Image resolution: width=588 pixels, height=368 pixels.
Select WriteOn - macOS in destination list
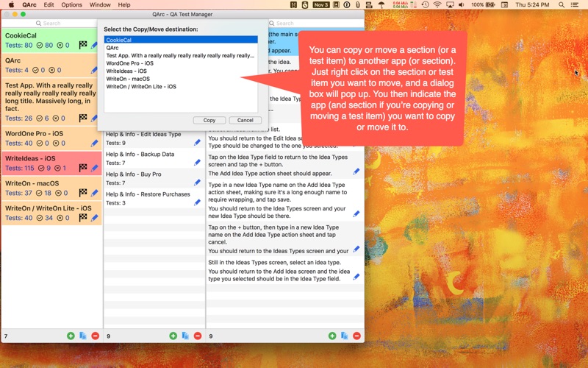tap(181, 79)
